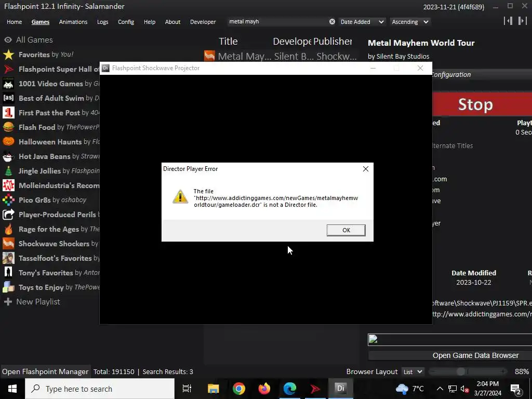The height and width of the screenshot is (399, 532).
Task: Show hidden system tray icons chevron
Action: 440,389
